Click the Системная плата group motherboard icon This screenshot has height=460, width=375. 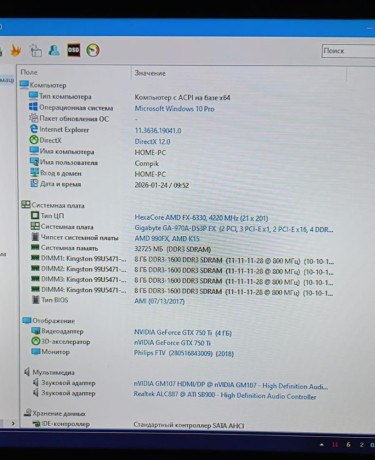pyautogui.click(x=26, y=205)
